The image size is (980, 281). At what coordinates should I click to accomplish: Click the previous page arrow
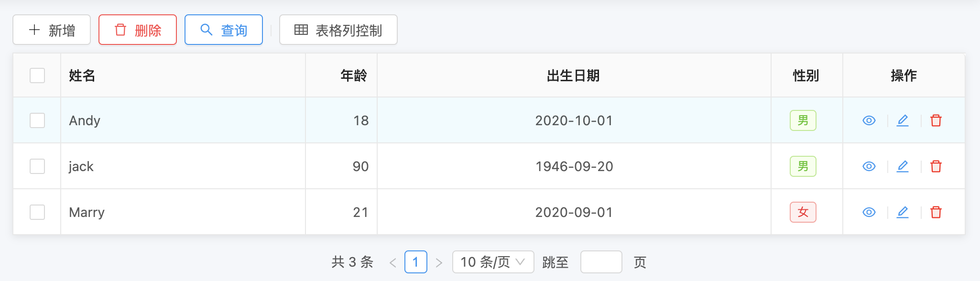tap(393, 262)
